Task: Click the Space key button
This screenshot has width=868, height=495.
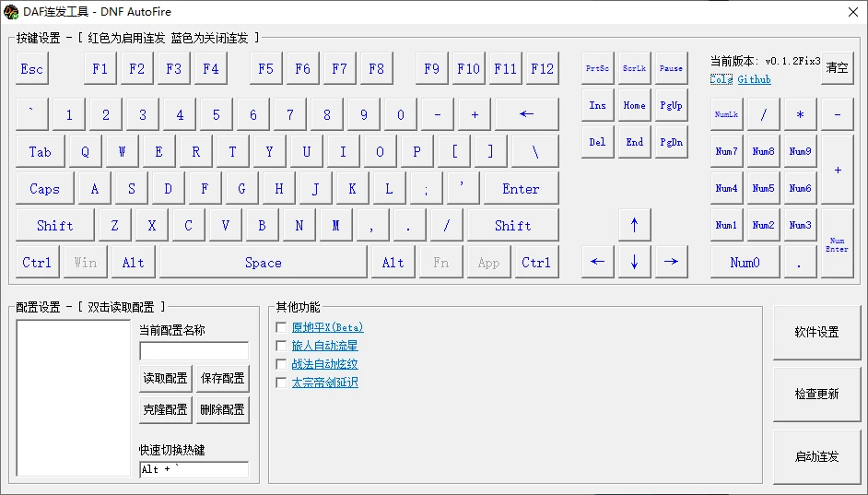Action: [x=264, y=262]
